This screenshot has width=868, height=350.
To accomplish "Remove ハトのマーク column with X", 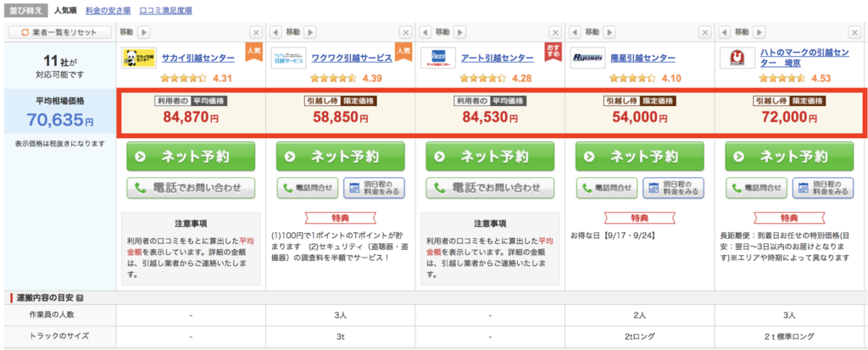I will [854, 33].
